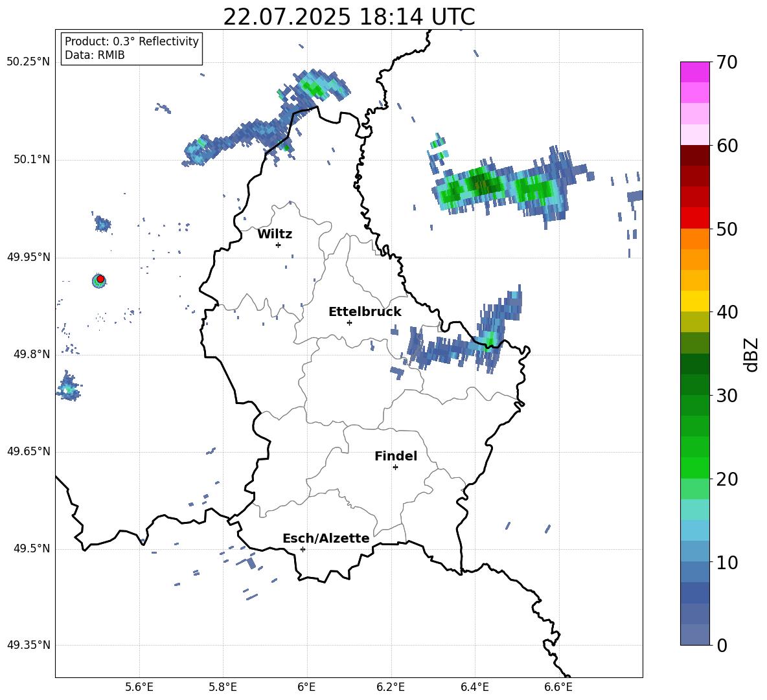Click the bright red colorbar swatch above 50

point(695,218)
